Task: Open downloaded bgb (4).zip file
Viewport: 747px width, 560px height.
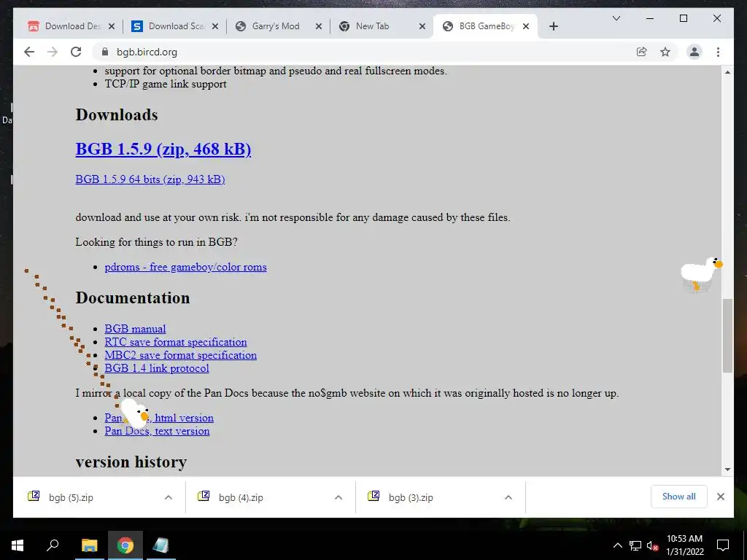Action: click(241, 497)
